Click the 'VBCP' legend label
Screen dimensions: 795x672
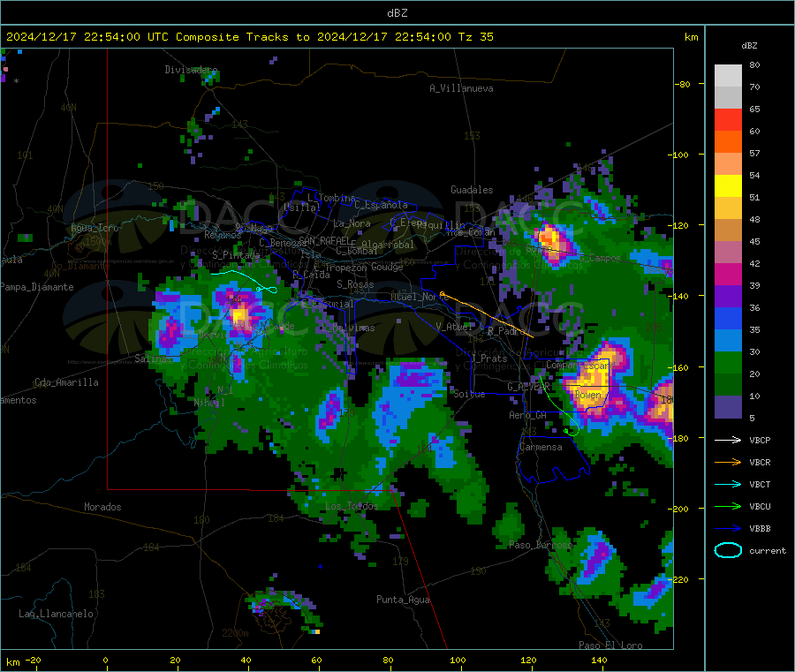760,441
